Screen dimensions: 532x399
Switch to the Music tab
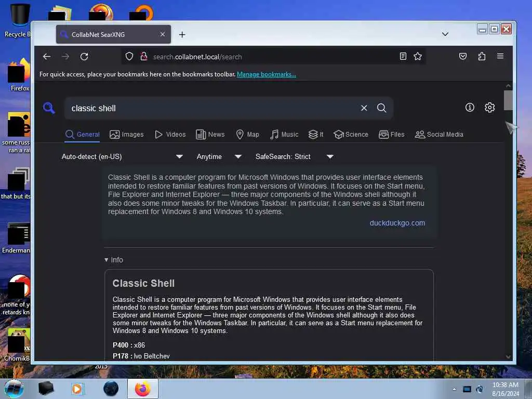284,135
